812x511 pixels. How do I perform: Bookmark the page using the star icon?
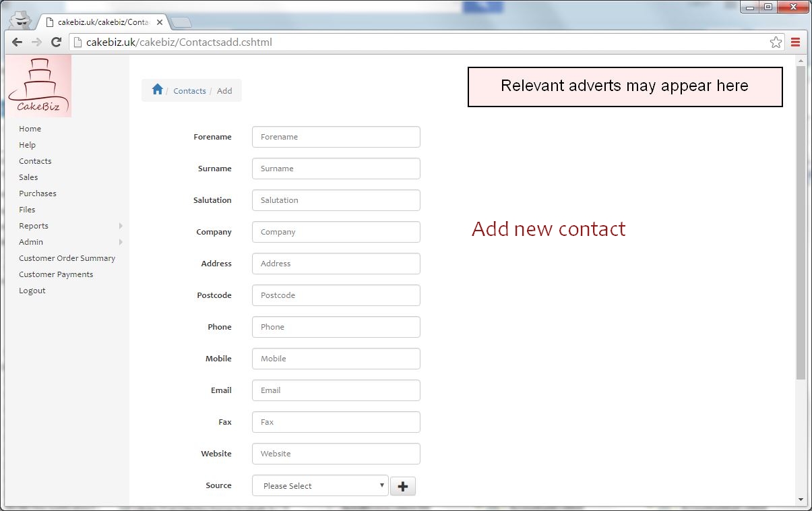click(775, 42)
